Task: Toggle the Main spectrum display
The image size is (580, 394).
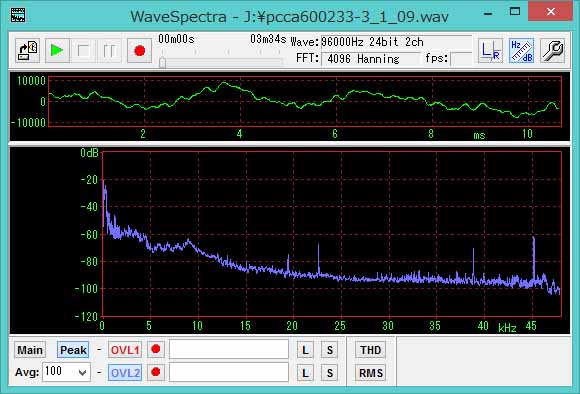Action: click(x=30, y=350)
